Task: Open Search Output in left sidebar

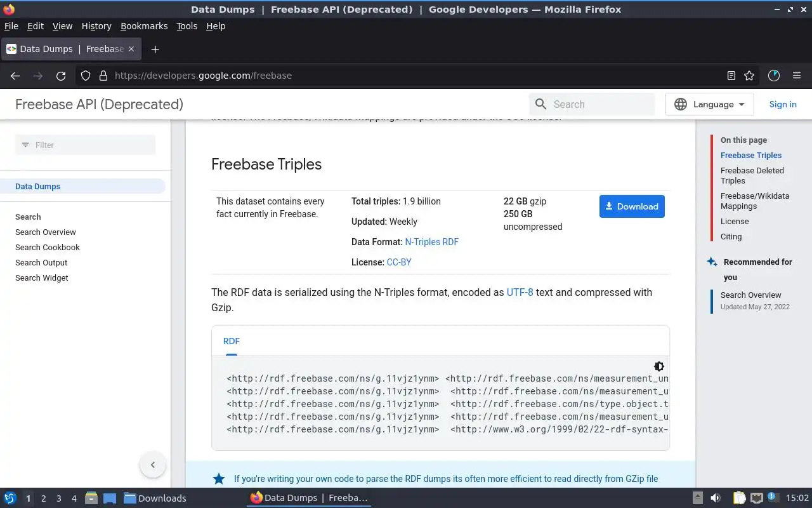Action: pyautogui.click(x=41, y=263)
